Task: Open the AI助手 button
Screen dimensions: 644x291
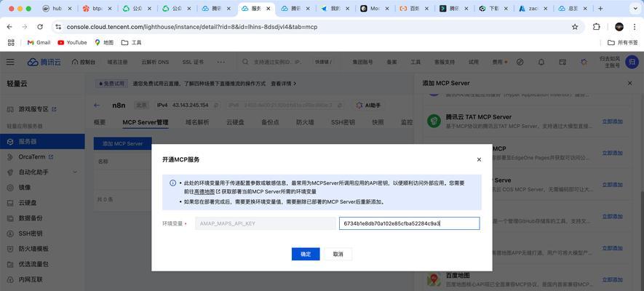Action: pyautogui.click(x=368, y=105)
